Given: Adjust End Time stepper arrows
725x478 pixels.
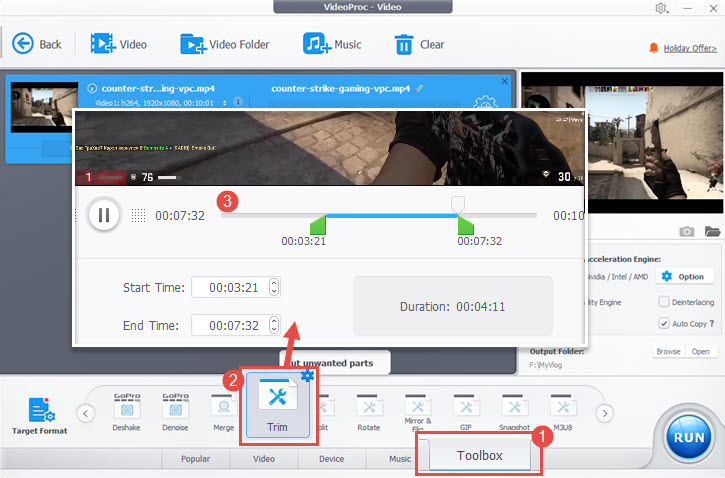Looking at the screenshot, I should [274, 325].
